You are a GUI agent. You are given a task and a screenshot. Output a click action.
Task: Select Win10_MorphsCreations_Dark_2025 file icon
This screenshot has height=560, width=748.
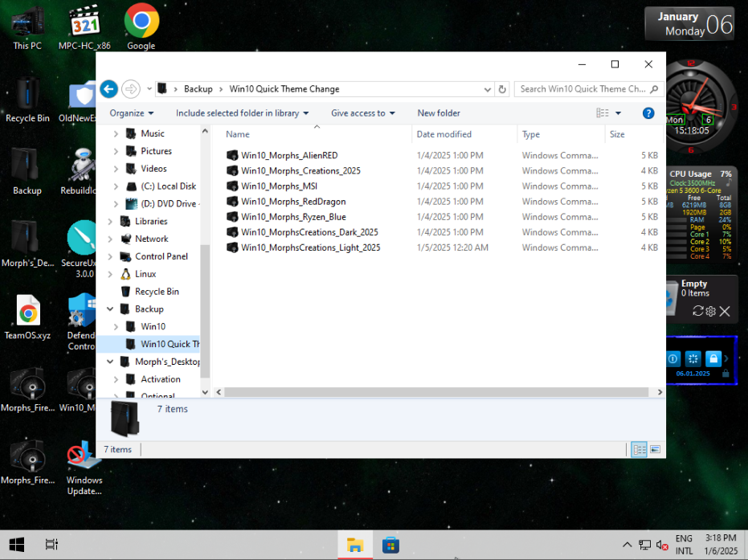tap(232, 232)
